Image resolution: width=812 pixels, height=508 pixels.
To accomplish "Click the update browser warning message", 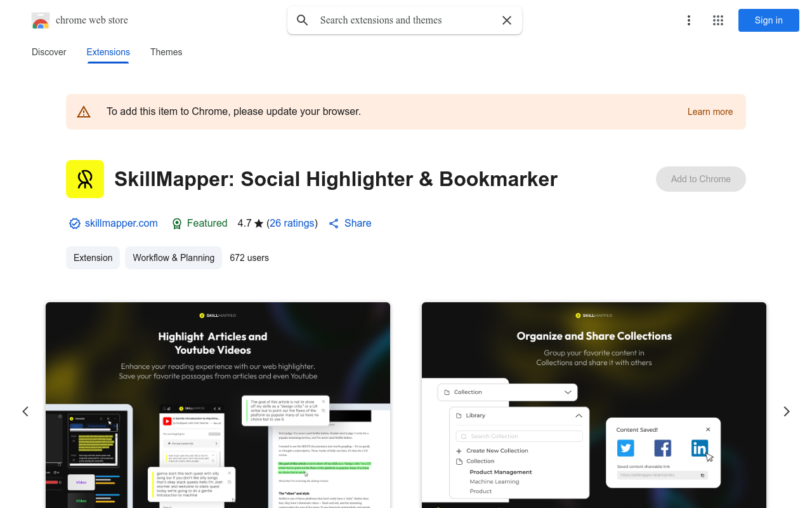I will click(233, 112).
